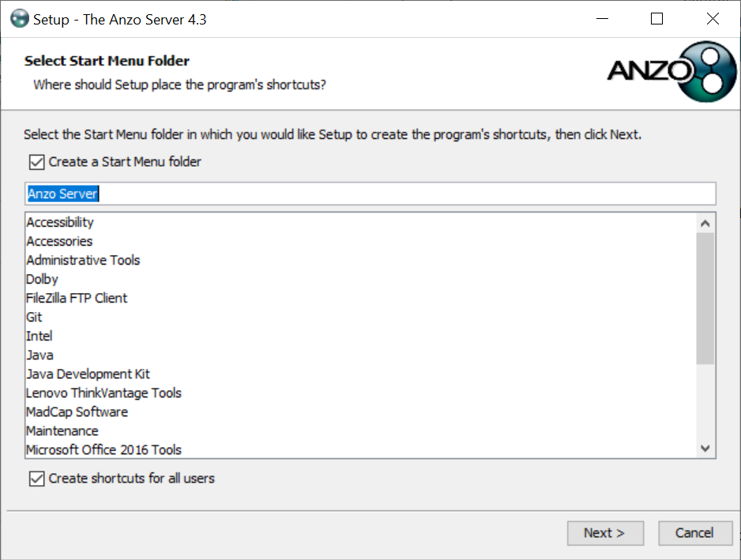Disable 'Create shortcuts for all users'

pos(36,479)
